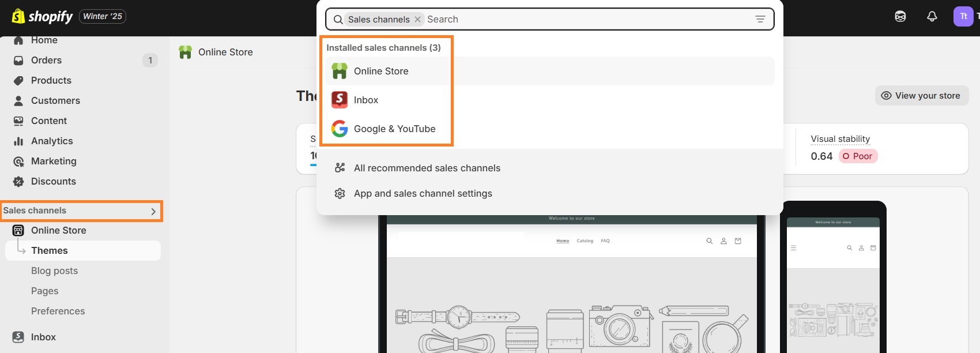Click the Analytics bar chart icon
This screenshot has width=980, height=353.
pyautogui.click(x=18, y=141)
